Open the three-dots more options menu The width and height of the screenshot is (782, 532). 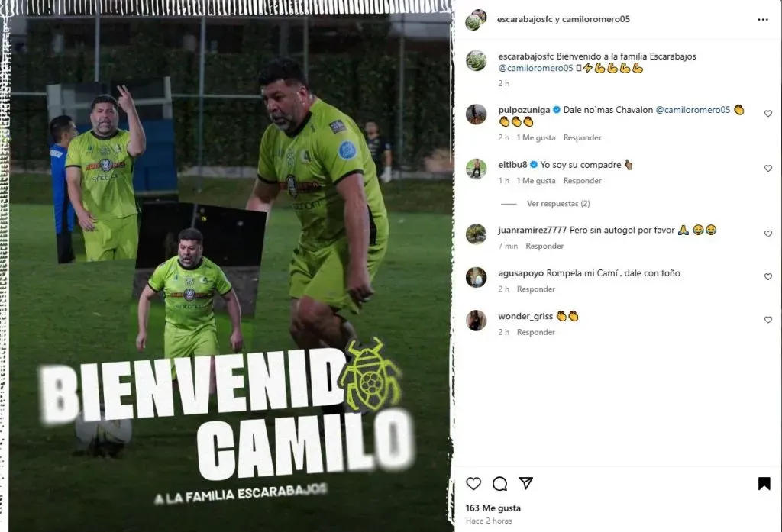[763, 19]
